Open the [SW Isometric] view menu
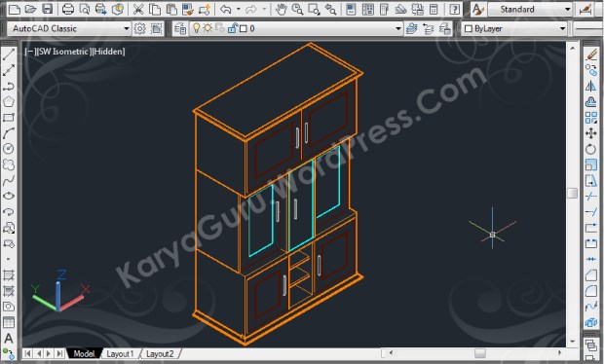 [x=63, y=52]
